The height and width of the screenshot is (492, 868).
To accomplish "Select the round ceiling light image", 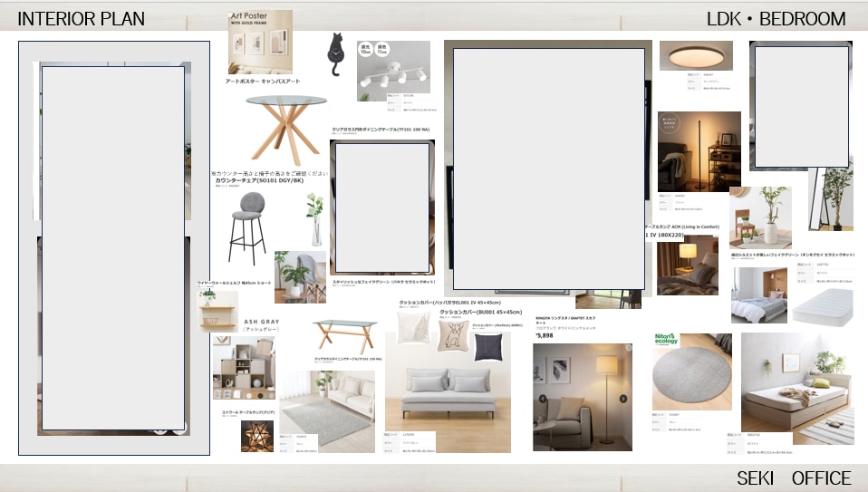I will click(696, 55).
